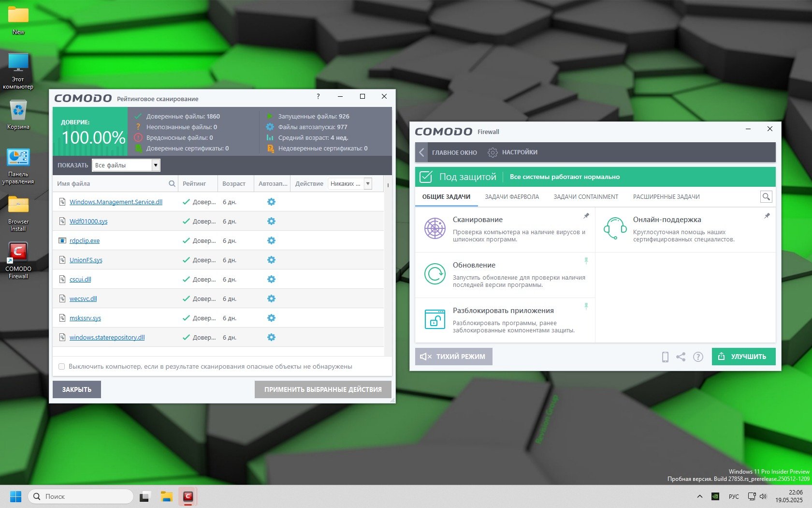Show hidden system tray icons chevron
Screen dimensions: 812x508
coord(699,496)
